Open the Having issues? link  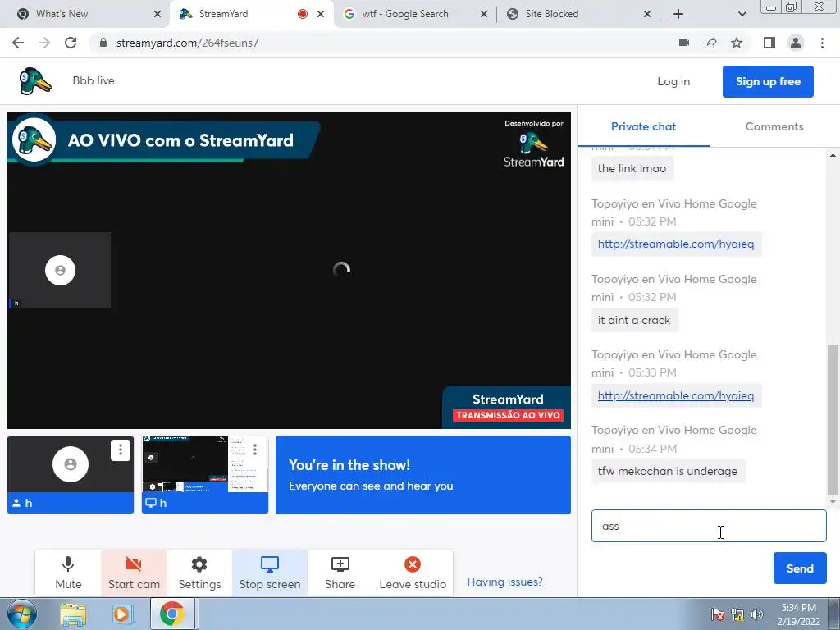[x=504, y=582]
